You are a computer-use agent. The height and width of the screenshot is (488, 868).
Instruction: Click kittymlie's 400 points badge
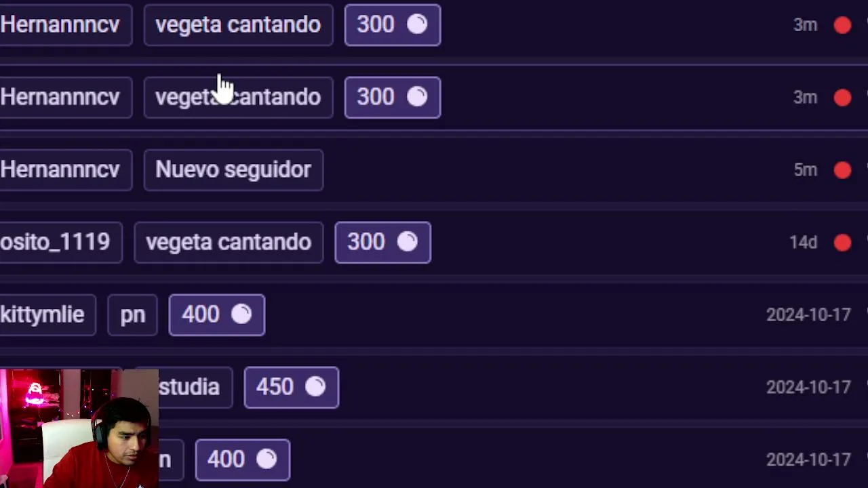point(216,314)
